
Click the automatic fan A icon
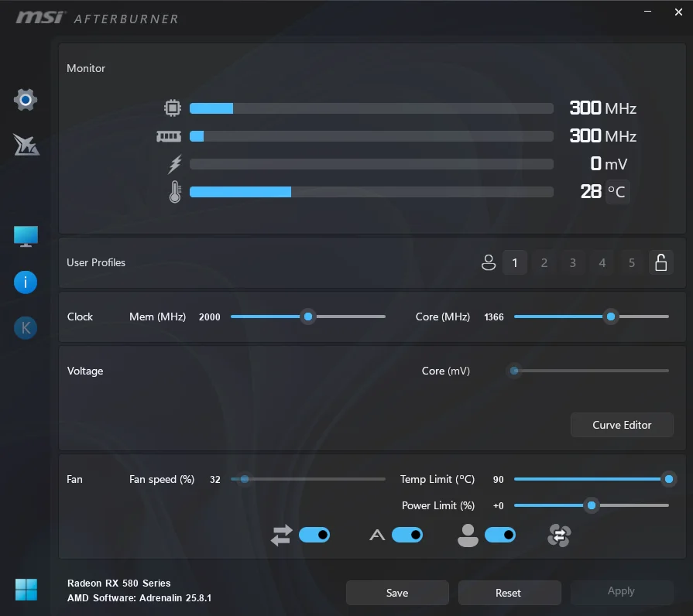pyautogui.click(x=377, y=536)
